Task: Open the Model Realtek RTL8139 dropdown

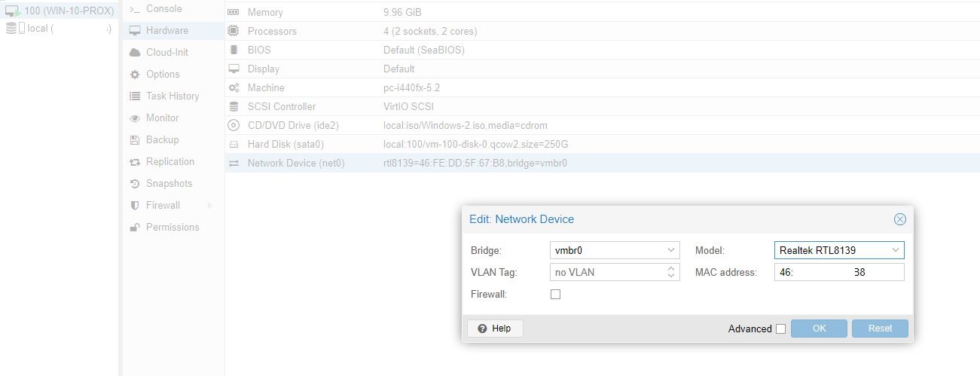Action: pos(896,250)
